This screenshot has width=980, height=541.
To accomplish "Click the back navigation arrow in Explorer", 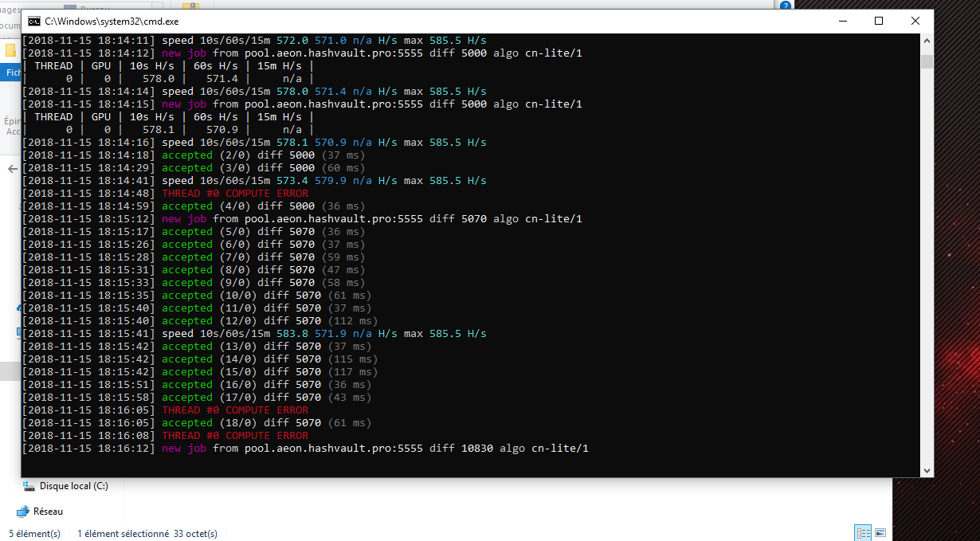I will [x=11, y=168].
